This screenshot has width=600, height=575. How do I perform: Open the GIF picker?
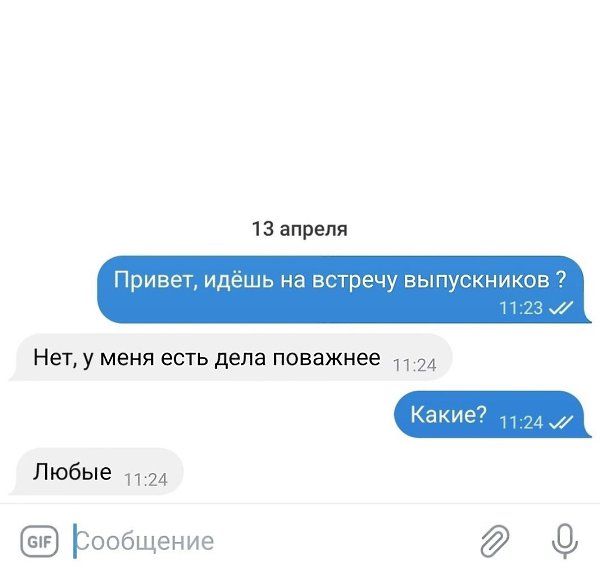coord(39,541)
